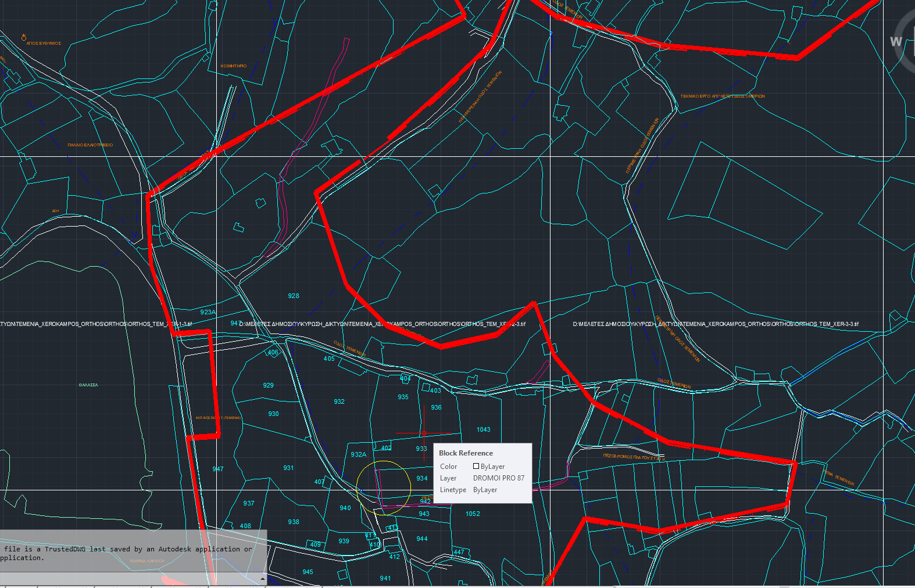Select parcel number 939
Image resolution: width=915 pixels, height=588 pixels.
pos(344,541)
